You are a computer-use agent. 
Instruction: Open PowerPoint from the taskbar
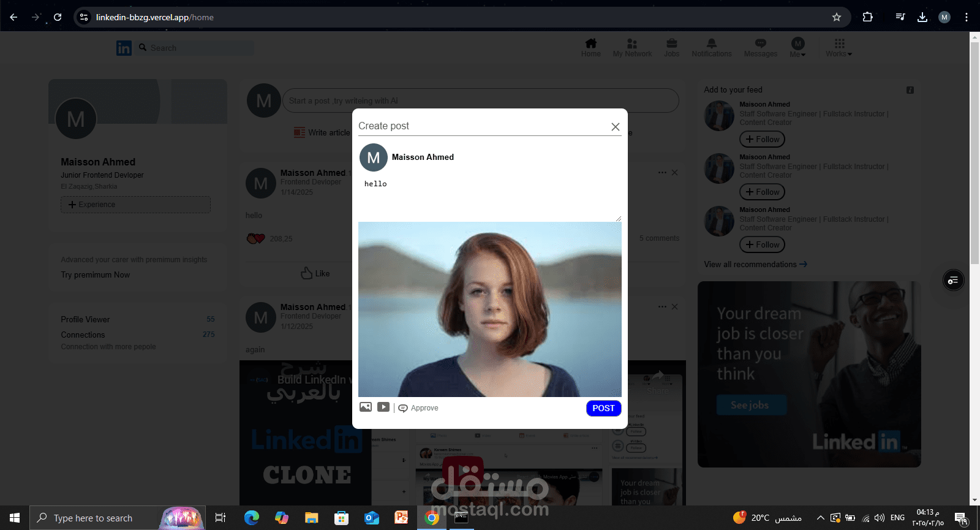[401, 518]
